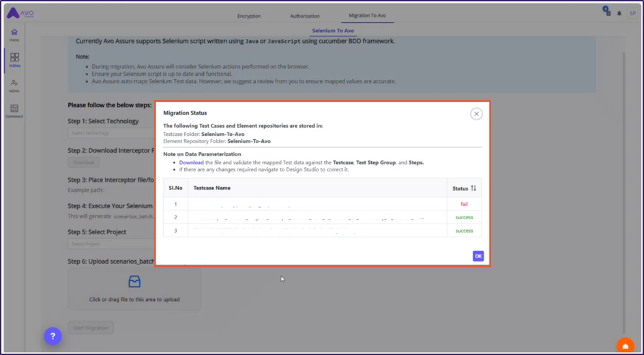This screenshot has width=644, height=355.
Task: Open Dashboard from the sidebar
Action: tap(14, 111)
